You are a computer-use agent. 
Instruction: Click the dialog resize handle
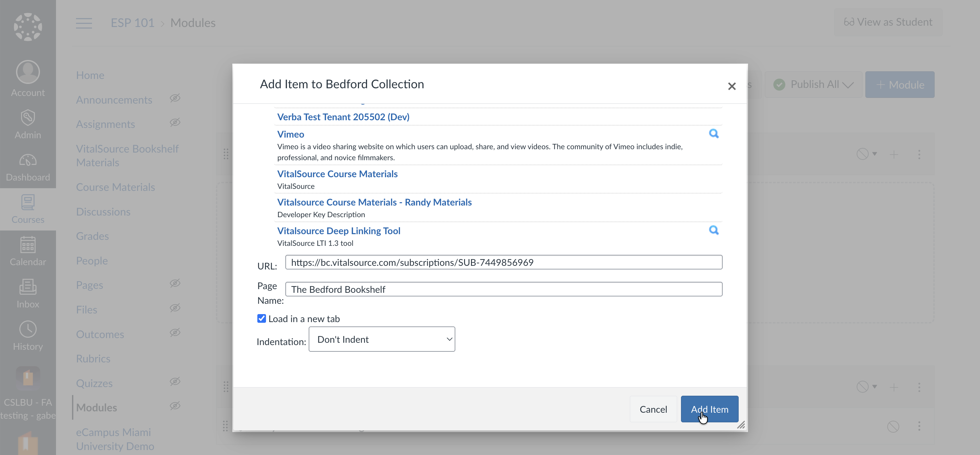tap(741, 425)
